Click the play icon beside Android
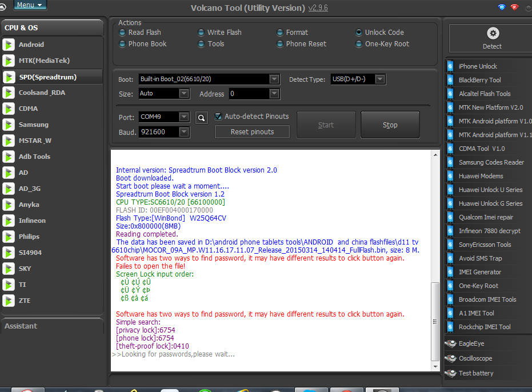 (x=9, y=45)
